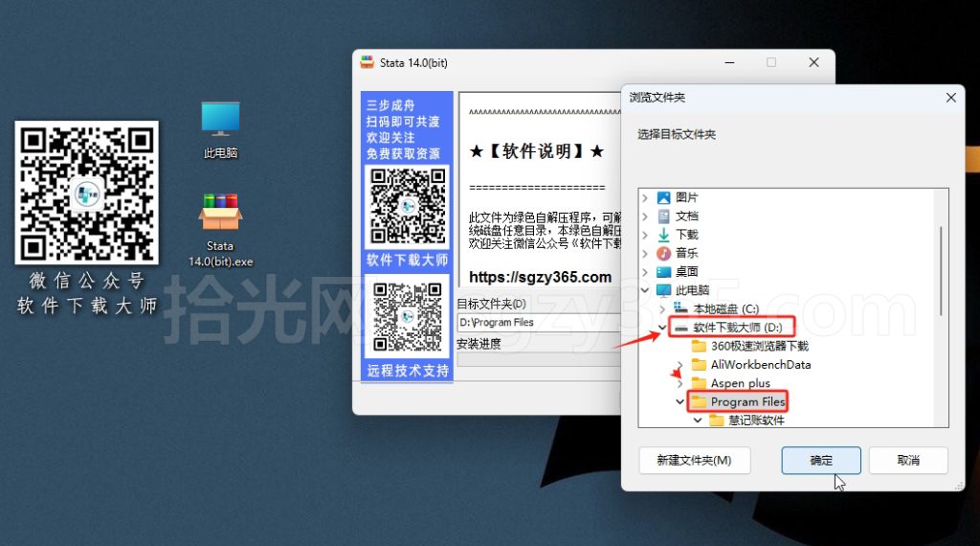This screenshot has width=980, height=546.
Task: Click the Program Files folder icon
Action: click(699, 401)
